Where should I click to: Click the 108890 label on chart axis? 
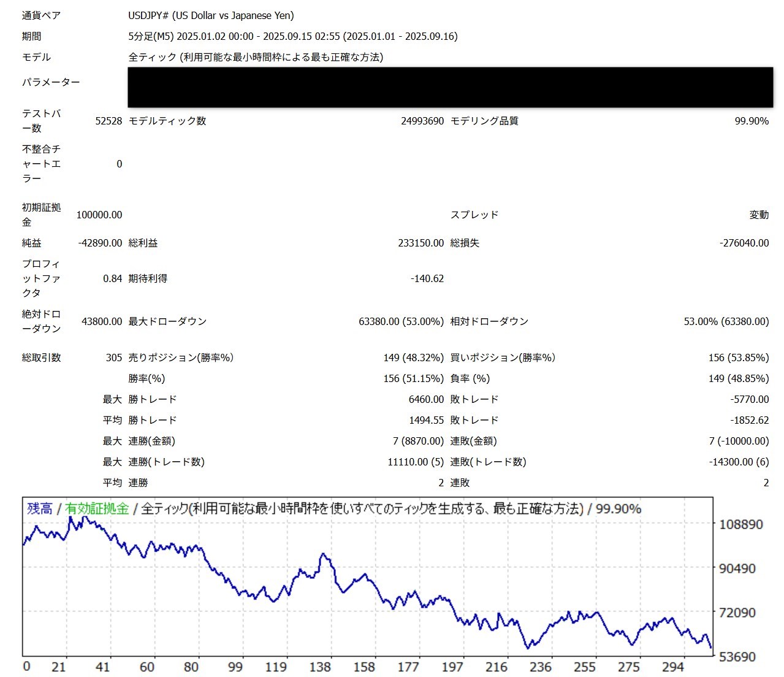click(740, 524)
